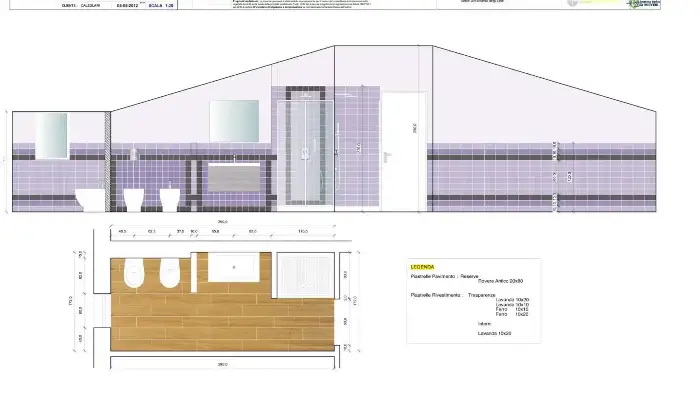Click the 03-08-2012 date in the title block
700x420 pixels.
click(x=127, y=5)
